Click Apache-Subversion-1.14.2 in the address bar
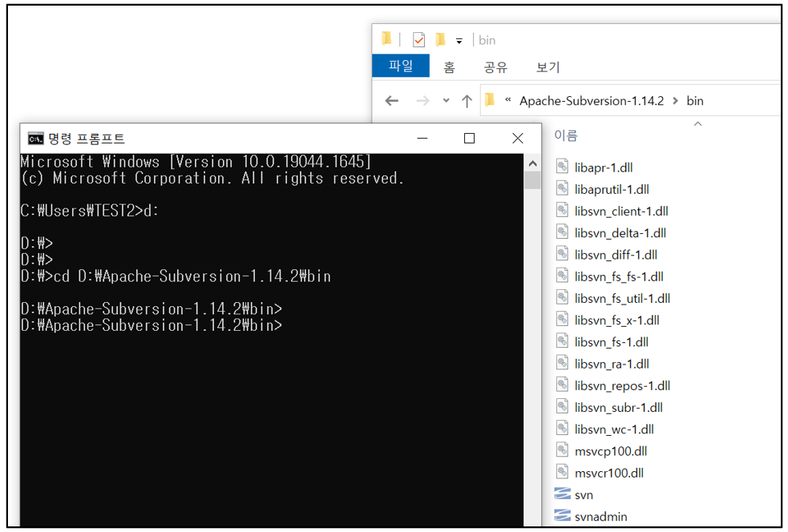Image resolution: width=788 pixels, height=532 pixels. 592,101
